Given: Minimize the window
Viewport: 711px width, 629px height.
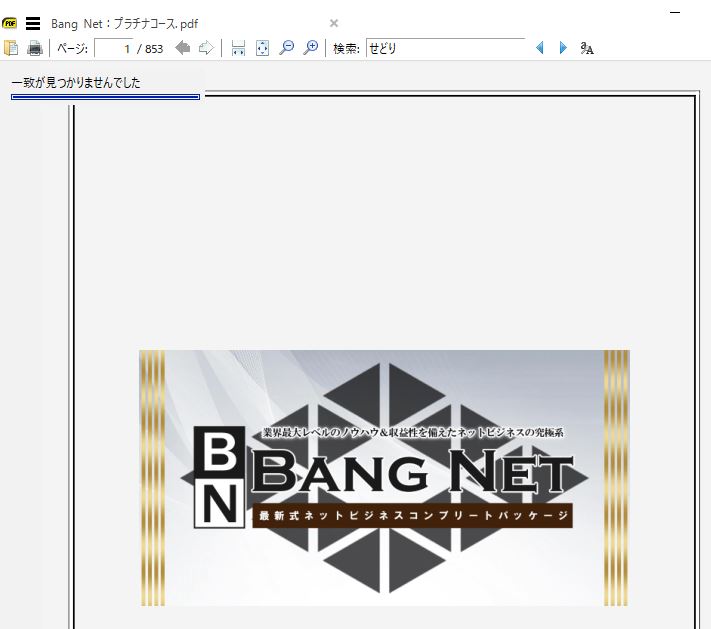Looking at the screenshot, I should (675, 13).
